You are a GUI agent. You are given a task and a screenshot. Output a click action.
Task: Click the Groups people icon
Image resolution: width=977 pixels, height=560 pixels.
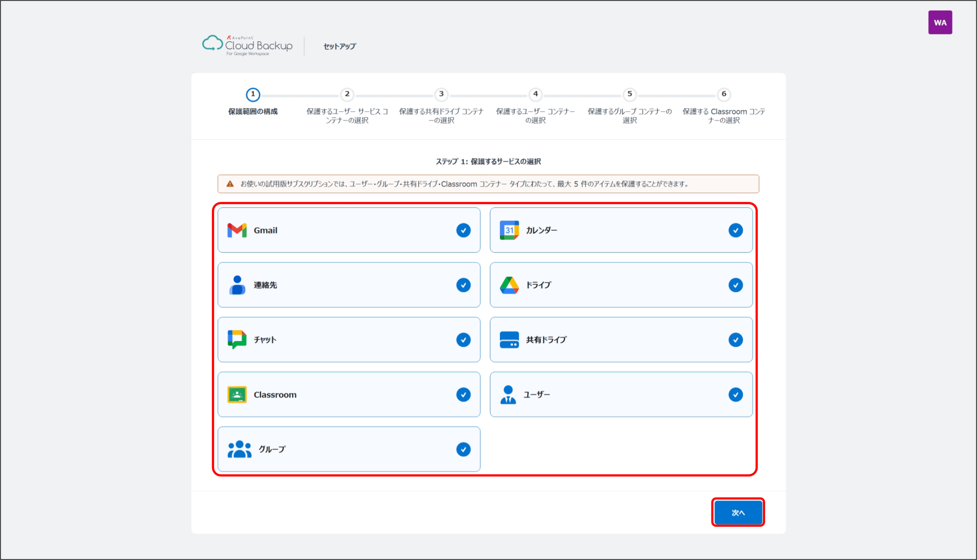click(x=239, y=449)
